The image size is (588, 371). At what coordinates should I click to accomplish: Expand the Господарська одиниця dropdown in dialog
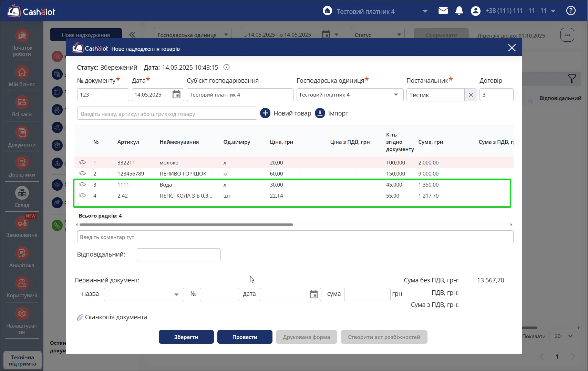pos(396,95)
